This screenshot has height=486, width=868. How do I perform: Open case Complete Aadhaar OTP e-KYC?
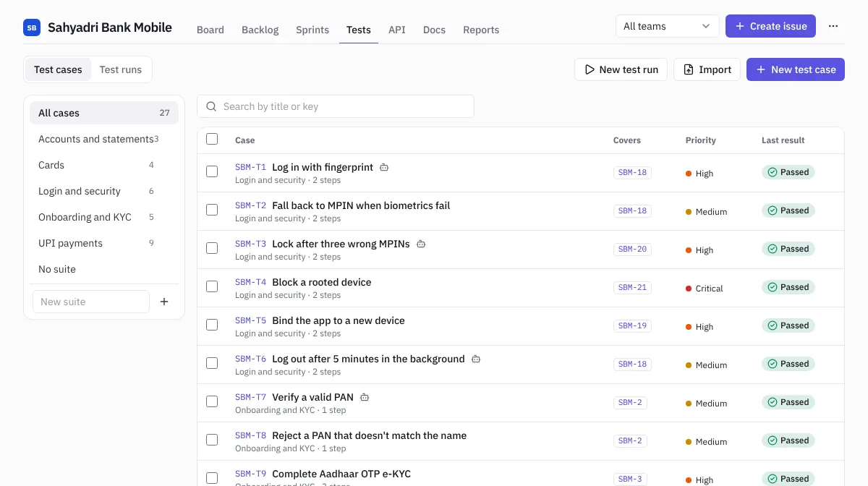point(341,474)
